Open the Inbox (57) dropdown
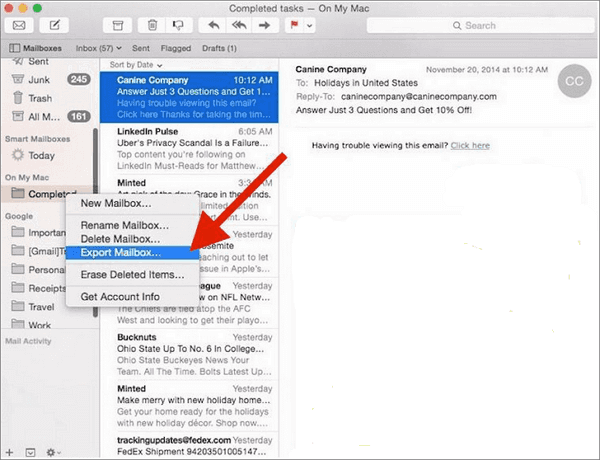The height and width of the screenshot is (460, 600). click(x=98, y=48)
